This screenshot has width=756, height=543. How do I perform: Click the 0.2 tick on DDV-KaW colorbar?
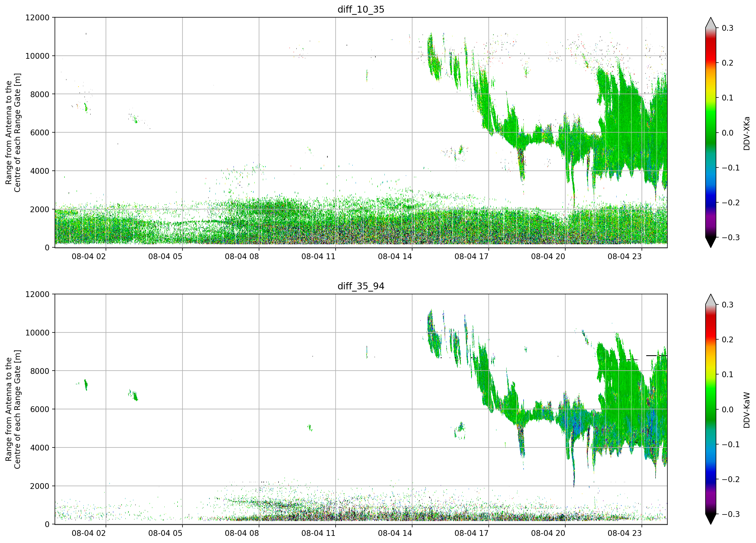point(727,340)
